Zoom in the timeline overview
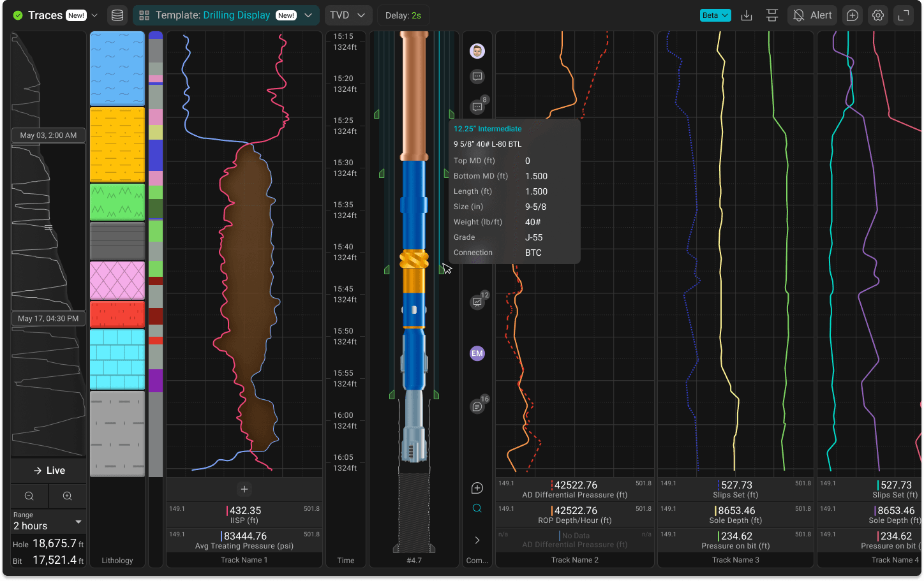This screenshot has width=924, height=581. 67,496
